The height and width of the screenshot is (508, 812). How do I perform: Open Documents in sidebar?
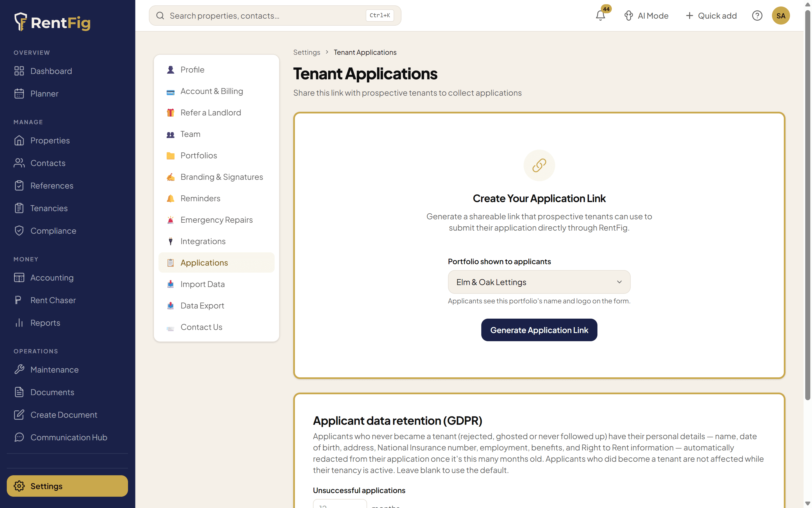[x=67, y=392]
